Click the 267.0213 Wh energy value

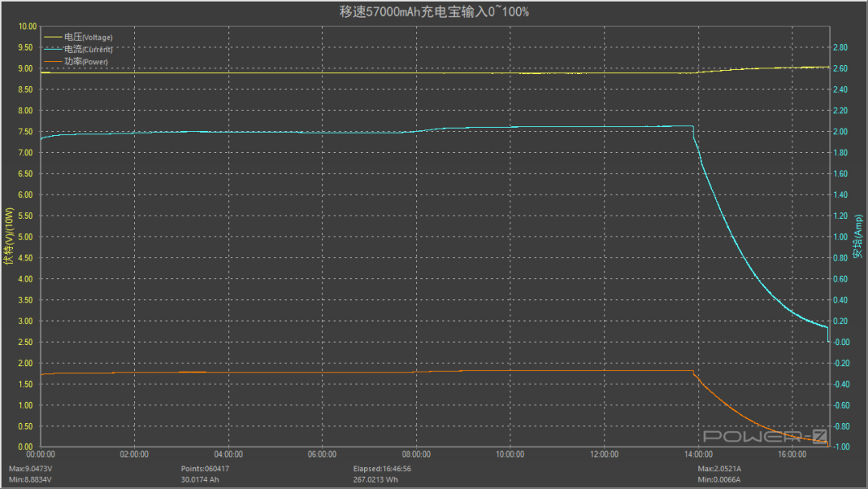pos(375,479)
